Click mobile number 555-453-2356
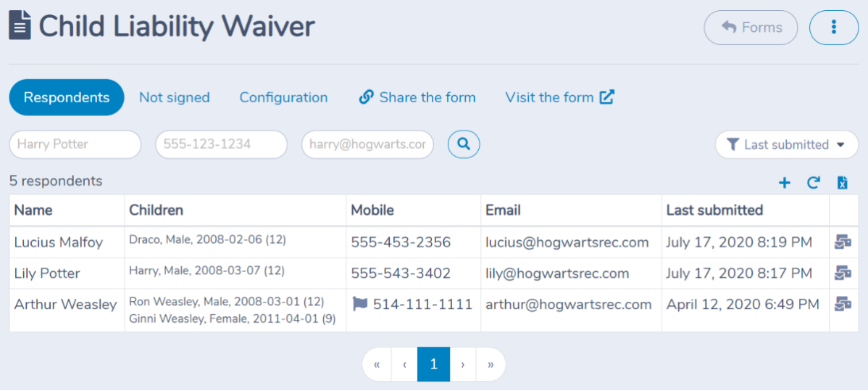Image resolution: width=868 pixels, height=391 pixels. [x=401, y=242]
